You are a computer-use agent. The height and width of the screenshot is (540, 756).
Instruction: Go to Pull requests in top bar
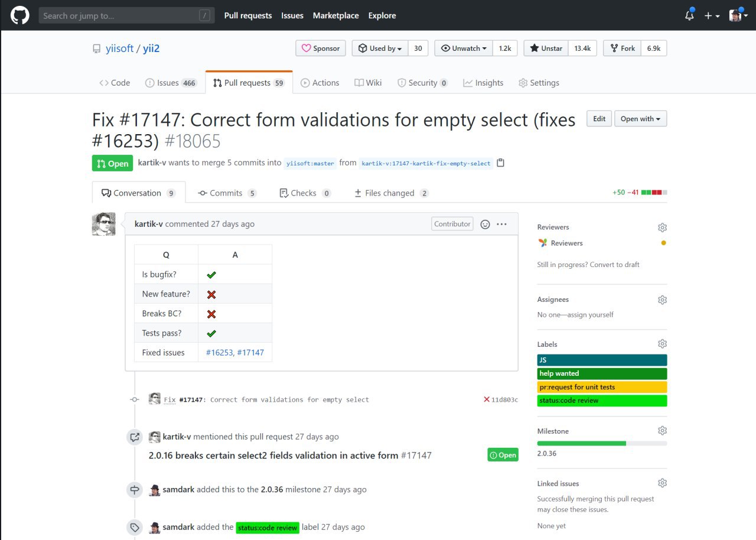[x=248, y=15]
